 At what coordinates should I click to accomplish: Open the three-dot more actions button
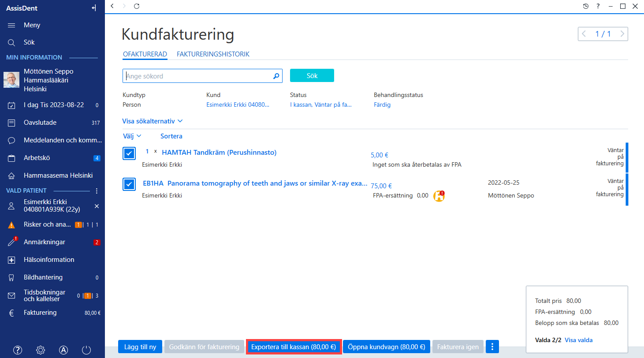point(492,347)
